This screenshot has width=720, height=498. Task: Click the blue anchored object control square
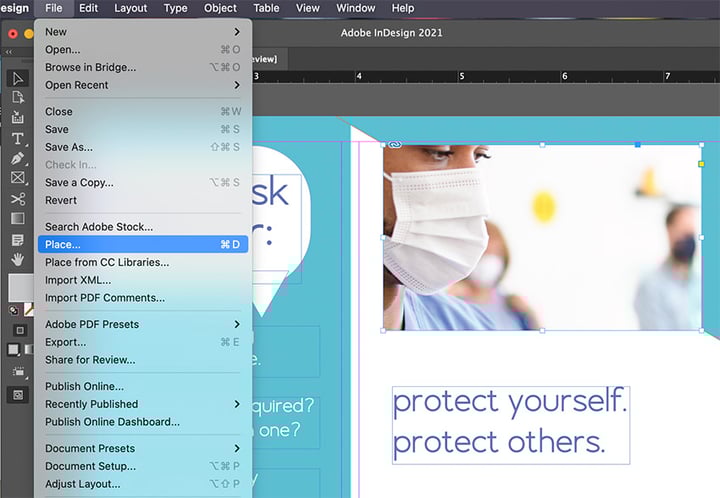[x=637, y=145]
